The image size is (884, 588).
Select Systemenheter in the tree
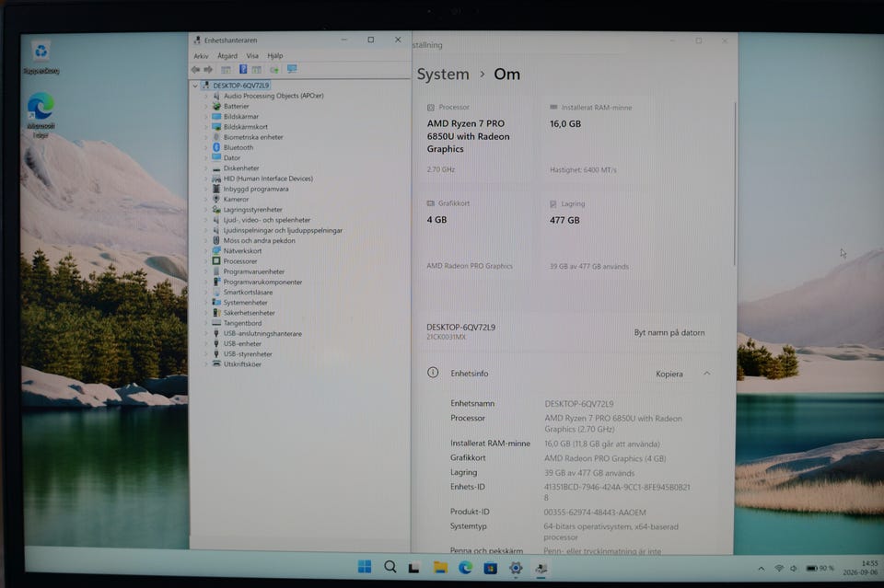(x=245, y=303)
